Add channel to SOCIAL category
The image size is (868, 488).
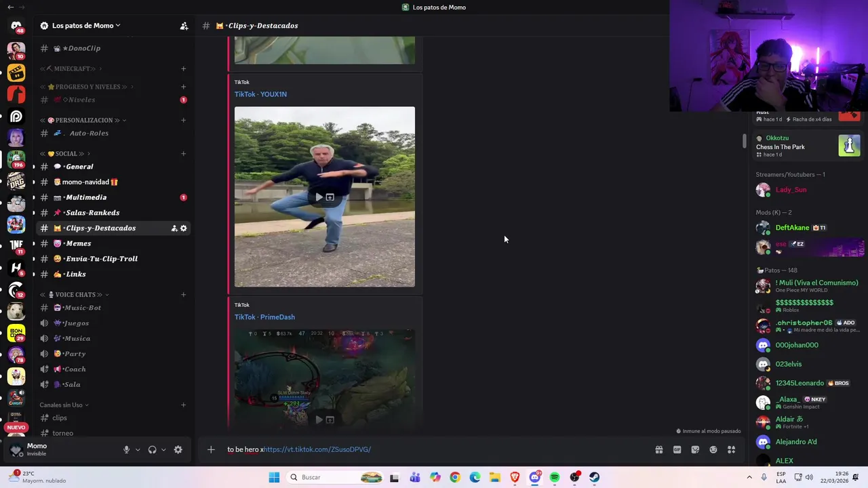coord(183,154)
